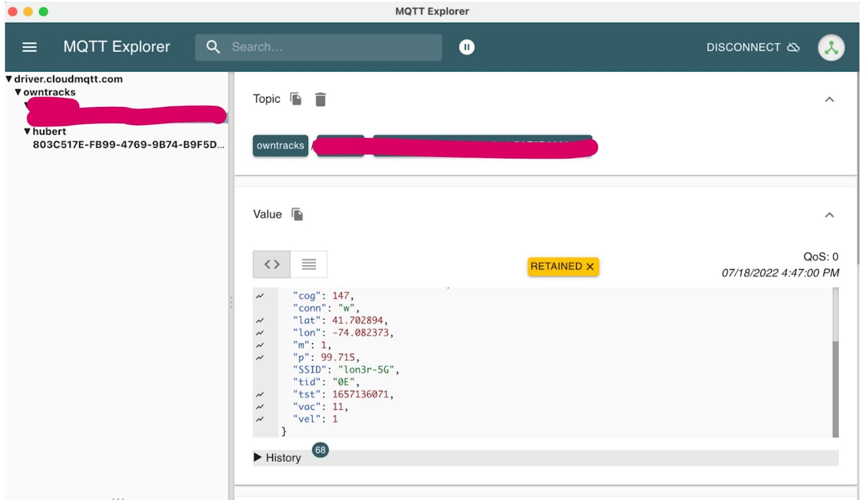Collapse the hubert tree node

[x=27, y=131]
